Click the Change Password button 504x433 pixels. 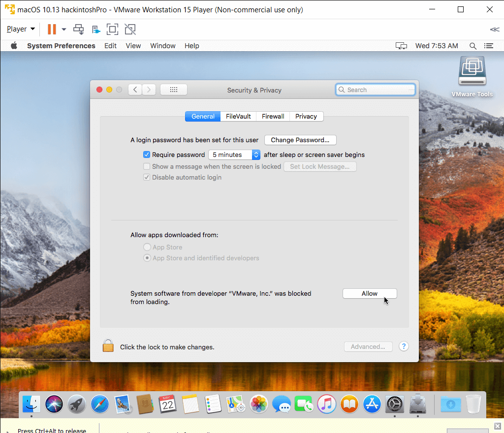pyautogui.click(x=300, y=140)
